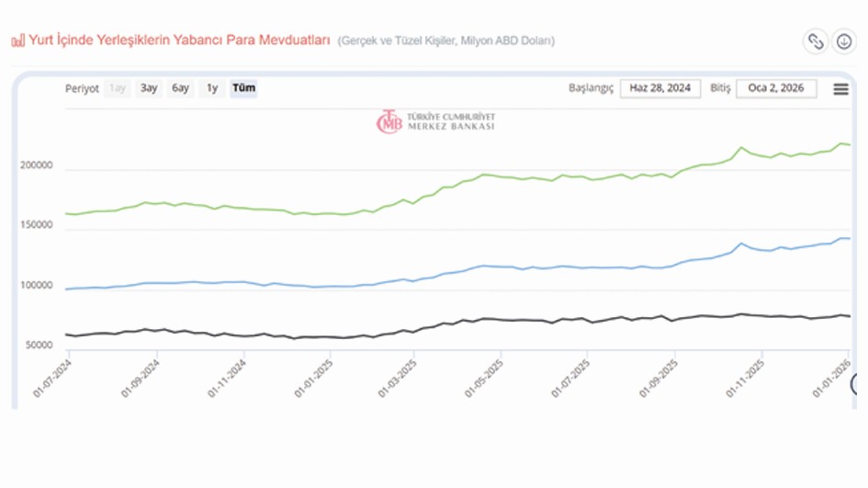Click the partial circle icon at right edge
Image resolution: width=868 pixels, height=488 pixels.
click(x=860, y=384)
